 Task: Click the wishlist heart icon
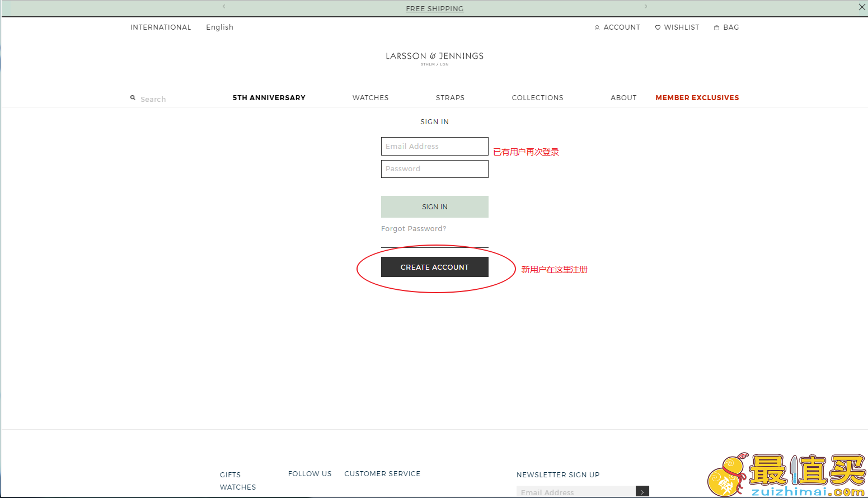point(658,27)
